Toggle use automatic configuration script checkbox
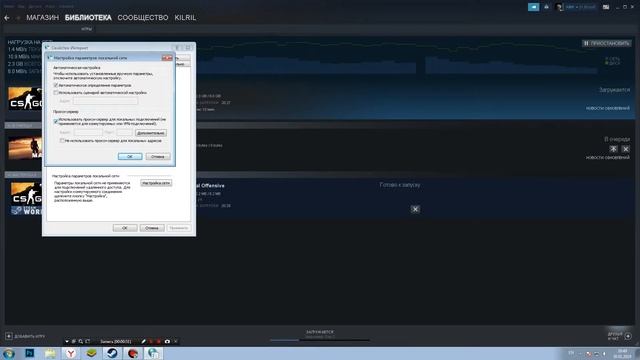 point(56,93)
